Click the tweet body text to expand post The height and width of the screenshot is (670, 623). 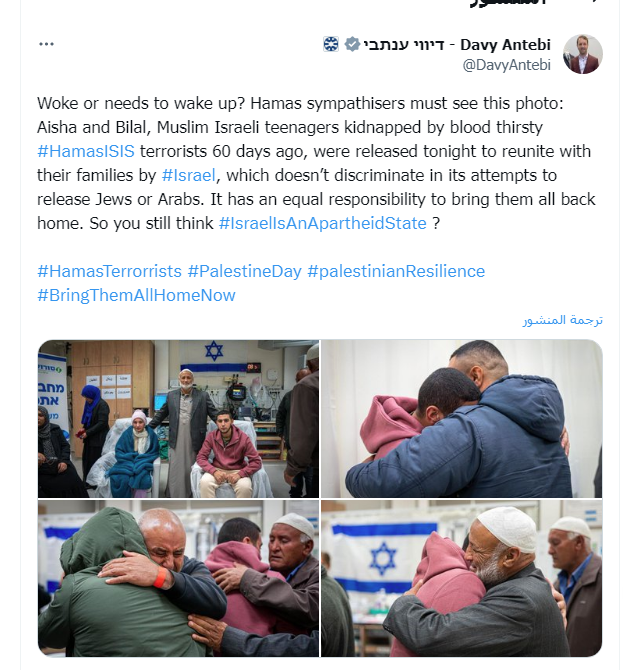316,163
